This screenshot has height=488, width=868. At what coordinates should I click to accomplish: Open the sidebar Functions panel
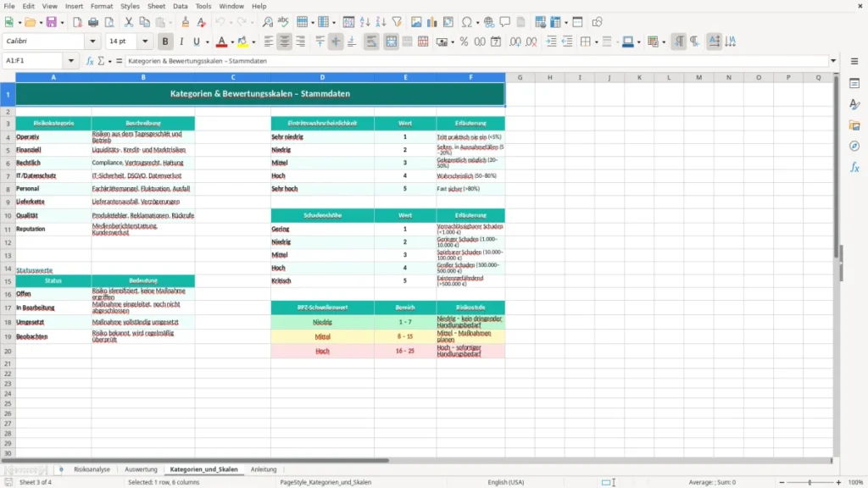pyautogui.click(x=854, y=167)
